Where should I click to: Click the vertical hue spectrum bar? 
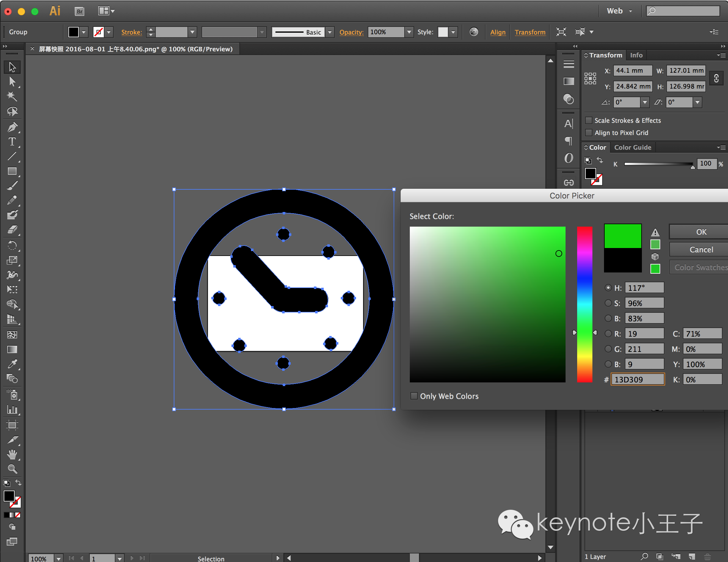[x=585, y=304]
